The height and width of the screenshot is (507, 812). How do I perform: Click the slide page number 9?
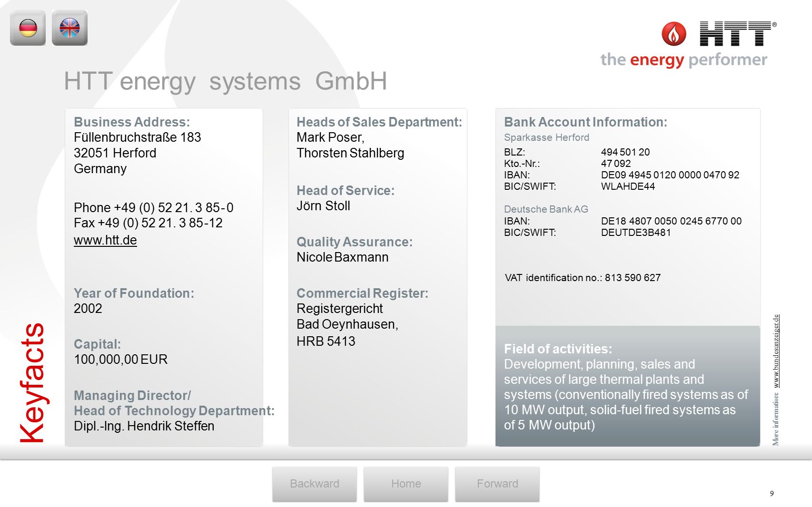[x=772, y=494]
